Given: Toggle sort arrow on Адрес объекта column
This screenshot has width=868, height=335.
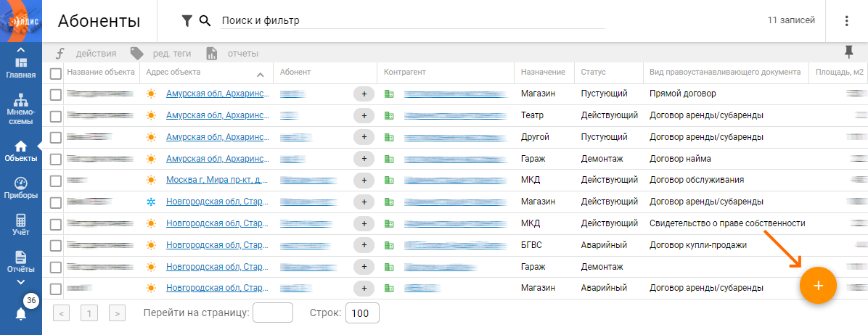Looking at the screenshot, I should pos(261,75).
